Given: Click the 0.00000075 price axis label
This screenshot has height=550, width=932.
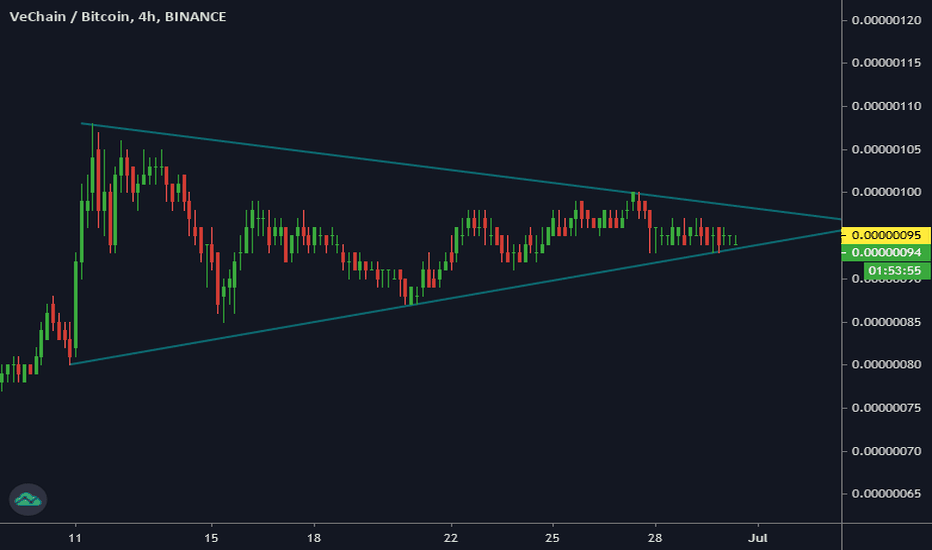Looking at the screenshot, I should click(x=886, y=407).
